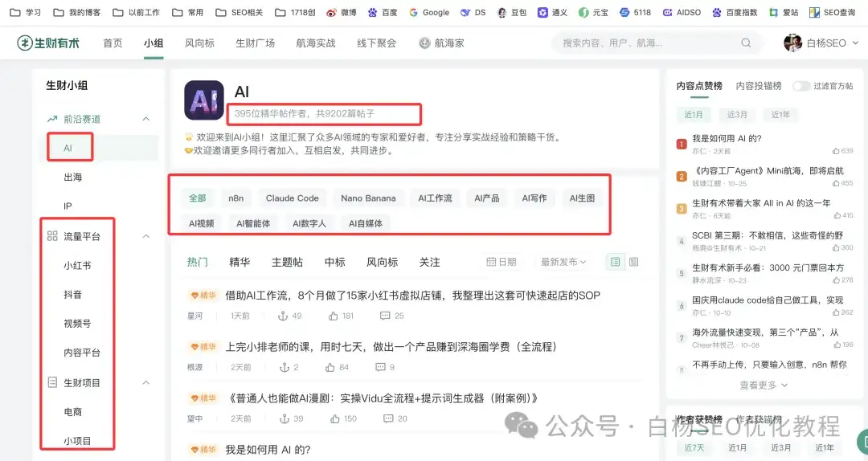Click comment icon showing 25
Viewport: 868px width, 461px height.
[x=385, y=316]
